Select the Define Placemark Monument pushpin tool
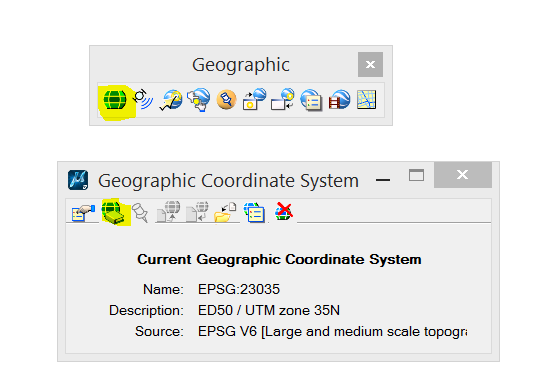 [226, 100]
